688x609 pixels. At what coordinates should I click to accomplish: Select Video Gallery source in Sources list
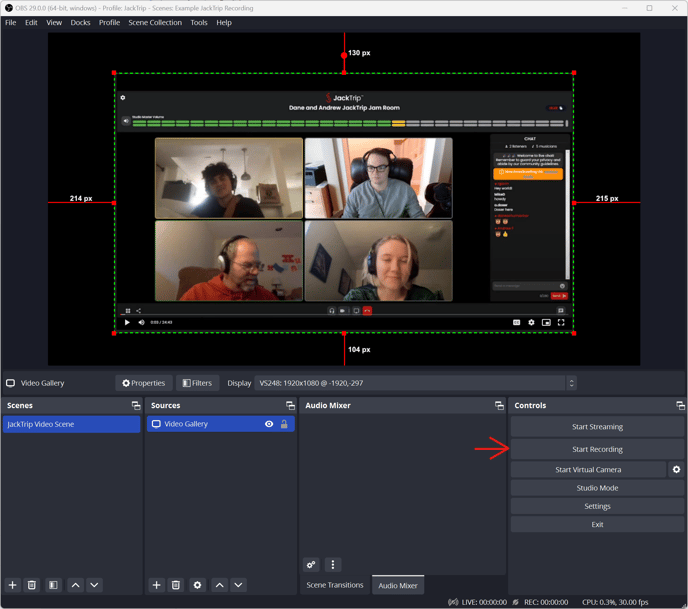click(x=221, y=424)
